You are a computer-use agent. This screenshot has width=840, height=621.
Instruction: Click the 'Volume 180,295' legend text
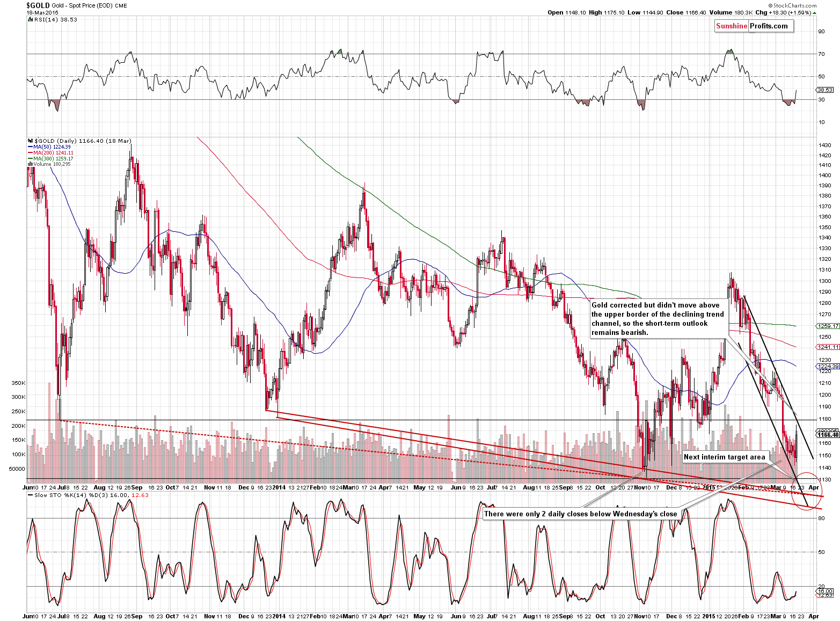pyautogui.click(x=52, y=164)
